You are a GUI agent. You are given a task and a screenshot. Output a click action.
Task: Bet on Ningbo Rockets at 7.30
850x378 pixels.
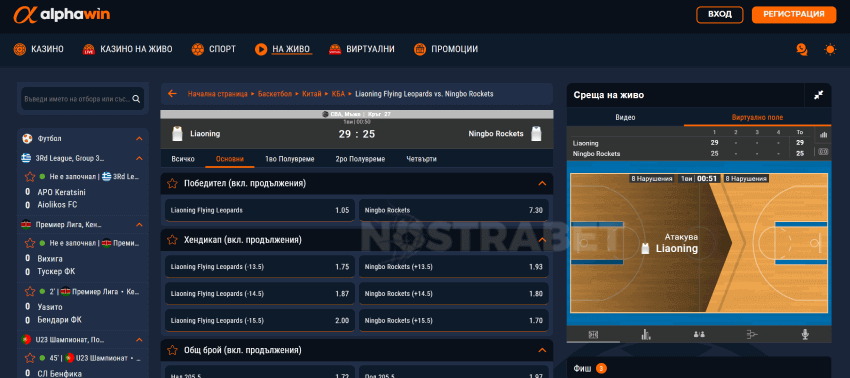click(454, 210)
